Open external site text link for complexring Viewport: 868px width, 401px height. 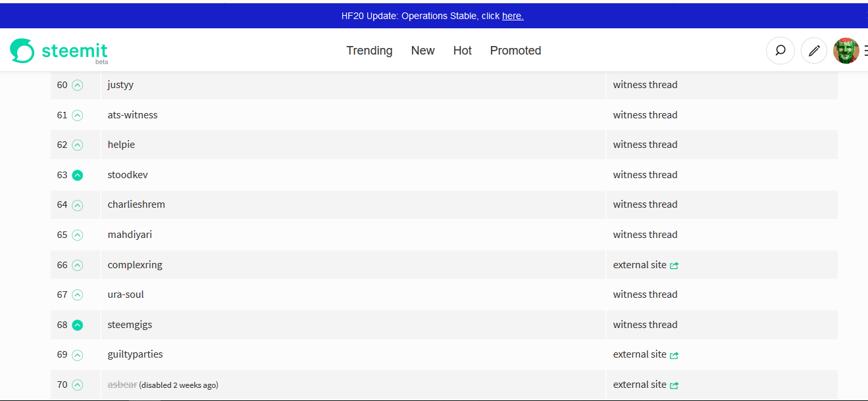tap(640, 265)
